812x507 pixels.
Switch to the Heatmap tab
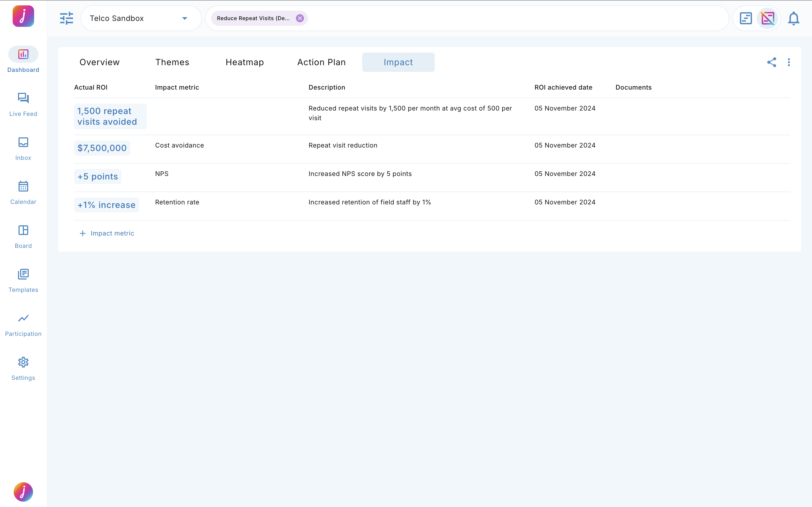pos(245,62)
